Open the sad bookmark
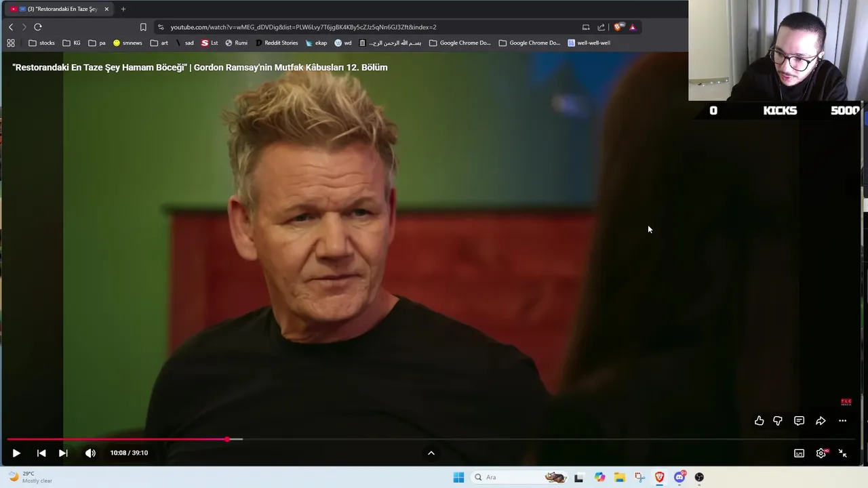The image size is (868, 488). (x=184, y=43)
